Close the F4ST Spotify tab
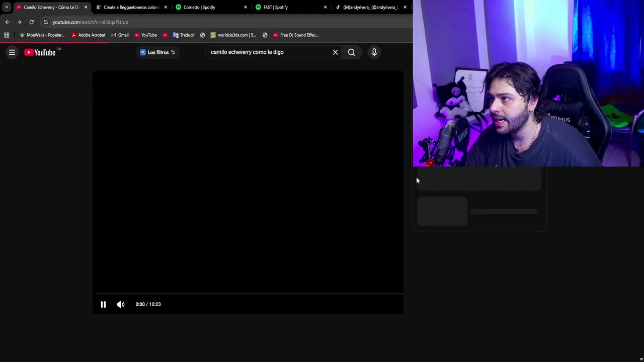Screen dimensions: 644x362 (325, 7)
